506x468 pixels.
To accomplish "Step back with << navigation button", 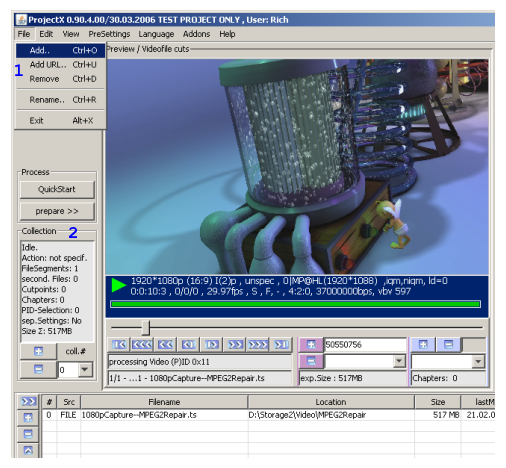I will click(165, 345).
